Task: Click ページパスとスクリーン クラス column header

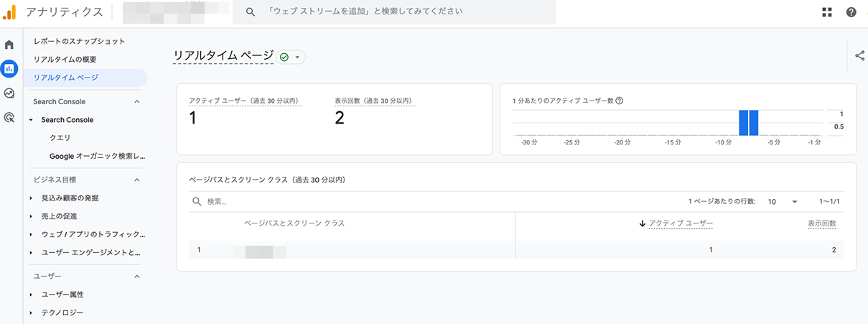Action: [x=294, y=223]
